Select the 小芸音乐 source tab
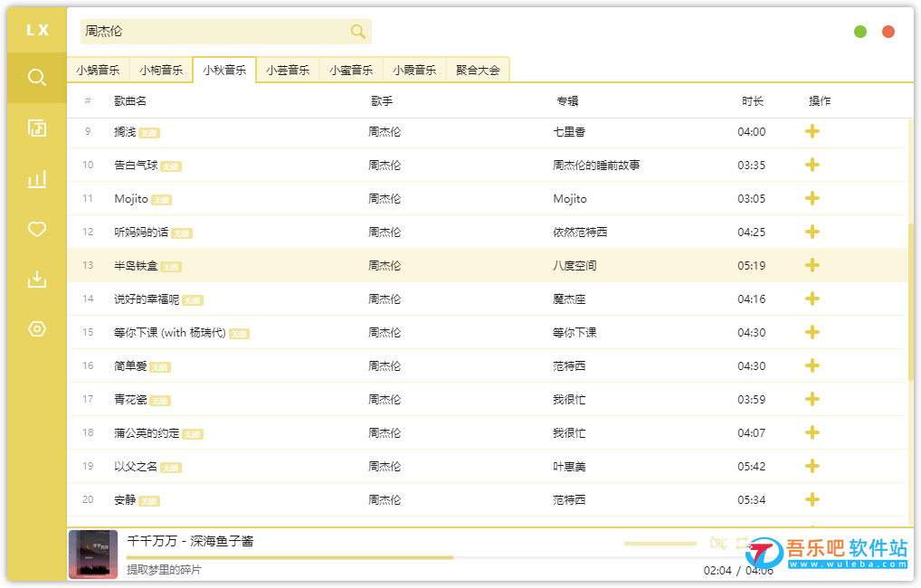This screenshot has width=921, height=588. coord(288,70)
